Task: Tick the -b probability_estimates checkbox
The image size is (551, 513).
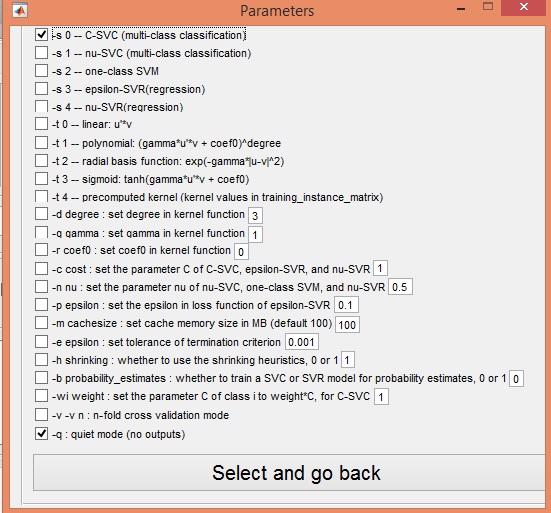Action: click(41, 378)
